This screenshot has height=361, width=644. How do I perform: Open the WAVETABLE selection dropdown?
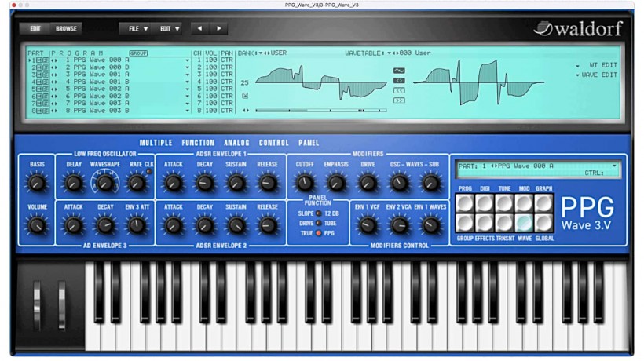click(x=390, y=53)
